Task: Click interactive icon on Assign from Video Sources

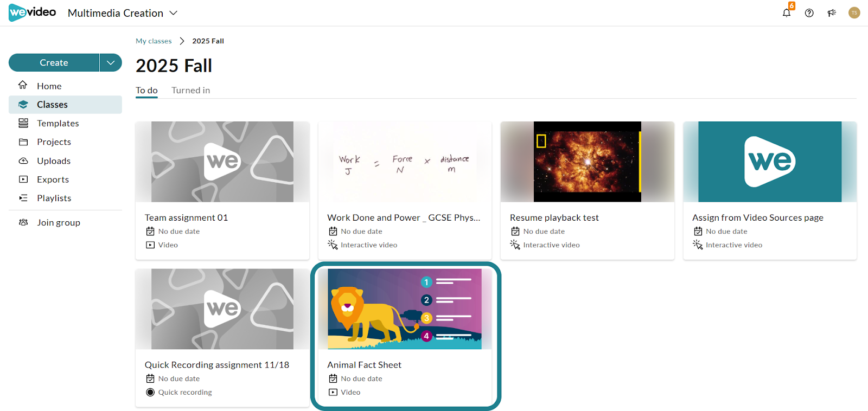Action: tap(698, 245)
